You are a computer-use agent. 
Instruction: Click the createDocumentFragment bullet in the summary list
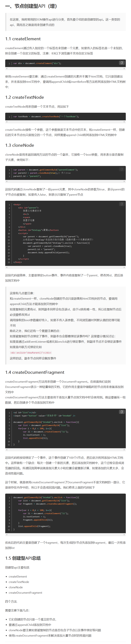pos(25,593)
